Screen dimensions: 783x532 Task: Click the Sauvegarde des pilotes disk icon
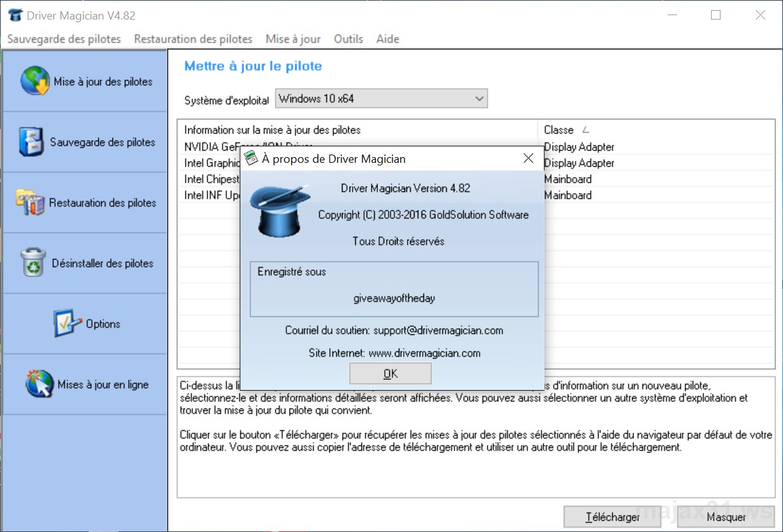tap(31, 142)
